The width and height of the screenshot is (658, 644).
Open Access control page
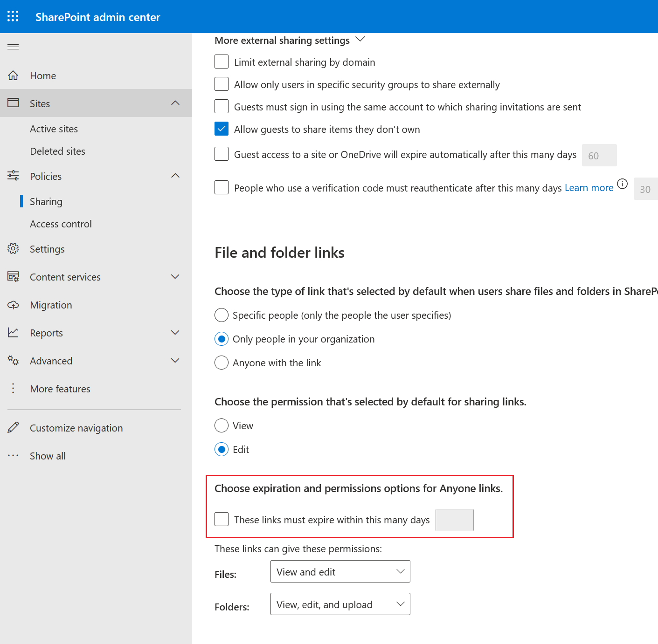[x=61, y=224]
